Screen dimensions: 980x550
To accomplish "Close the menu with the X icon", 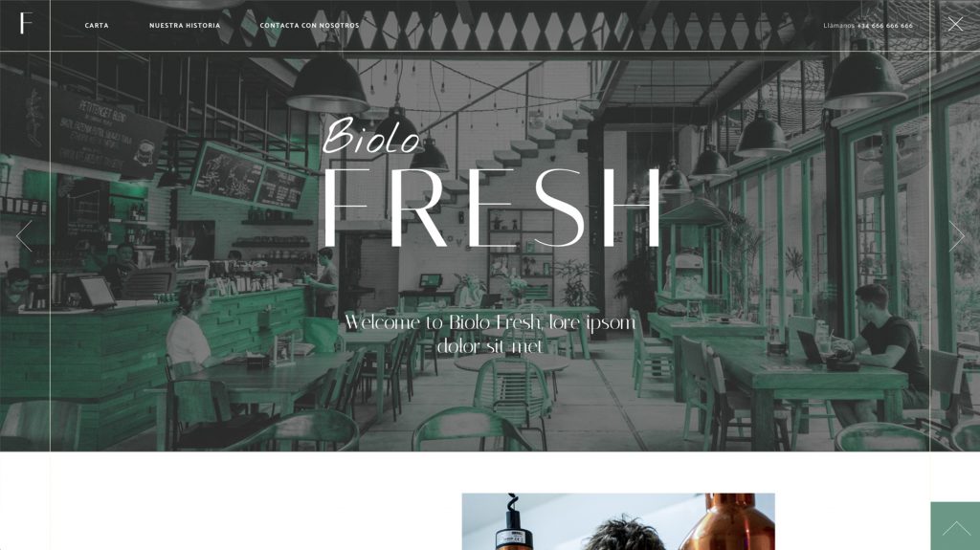I will [x=955, y=24].
